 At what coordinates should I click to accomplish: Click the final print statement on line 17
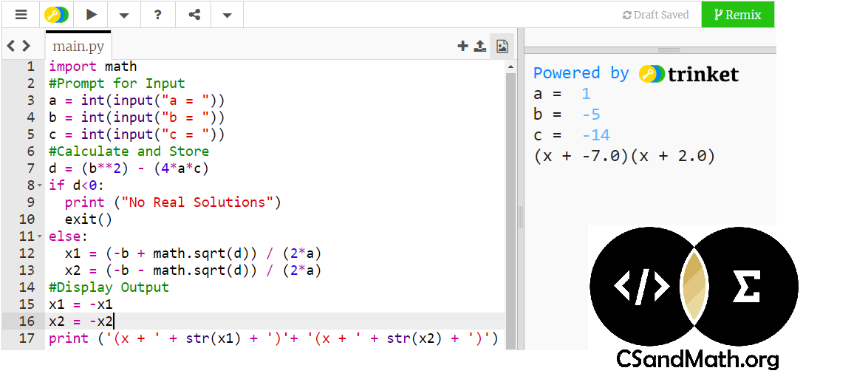[273, 338]
